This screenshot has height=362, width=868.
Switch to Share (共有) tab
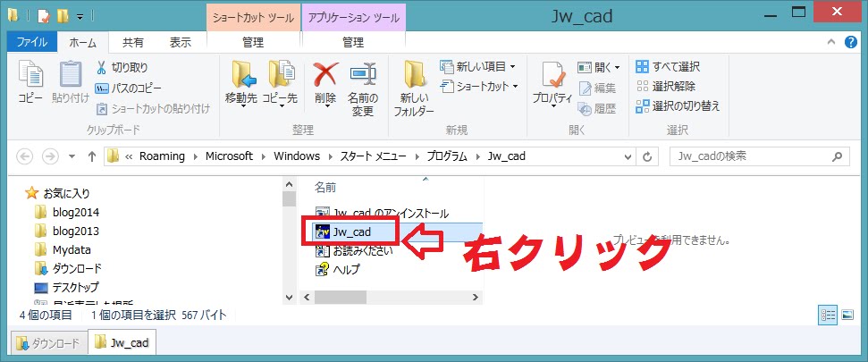coord(133,43)
